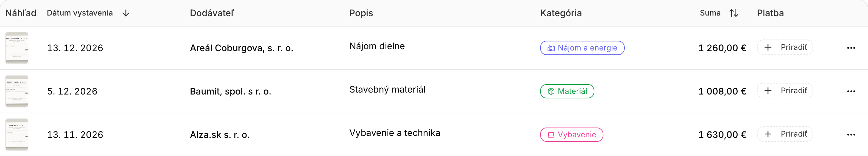Select the Materiál category tag
Image resolution: width=868 pixels, height=156 pixels.
click(x=567, y=91)
